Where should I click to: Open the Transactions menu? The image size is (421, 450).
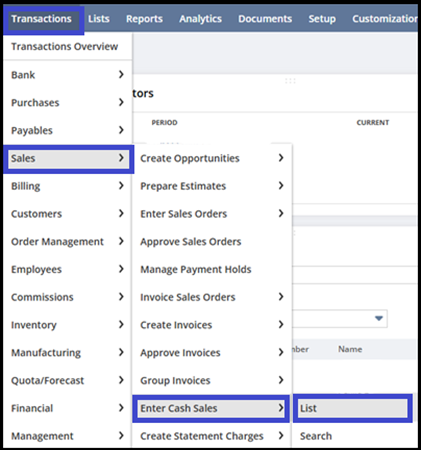point(42,19)
